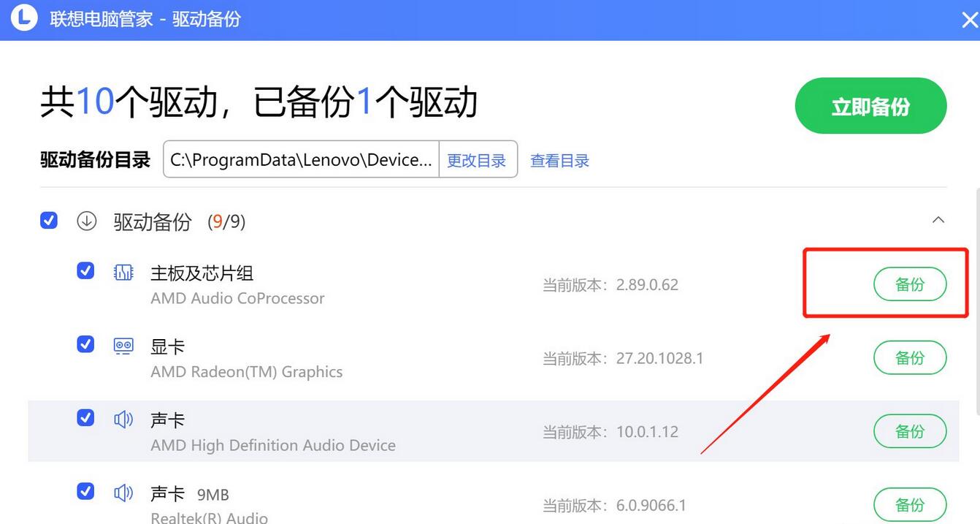Uncheck the 主板及芯片组 driver checkbox
The height and width of the screenshot is (524, 980).
(x=85, y=270)
